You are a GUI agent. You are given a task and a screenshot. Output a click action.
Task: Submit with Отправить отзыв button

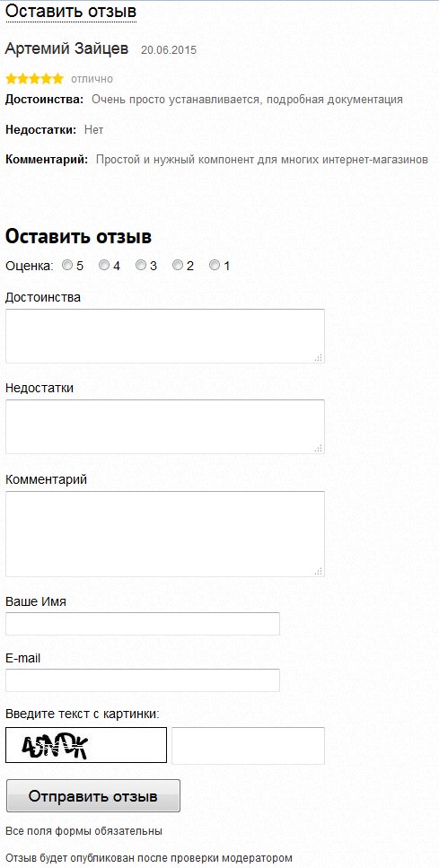[x=93, y=796]
